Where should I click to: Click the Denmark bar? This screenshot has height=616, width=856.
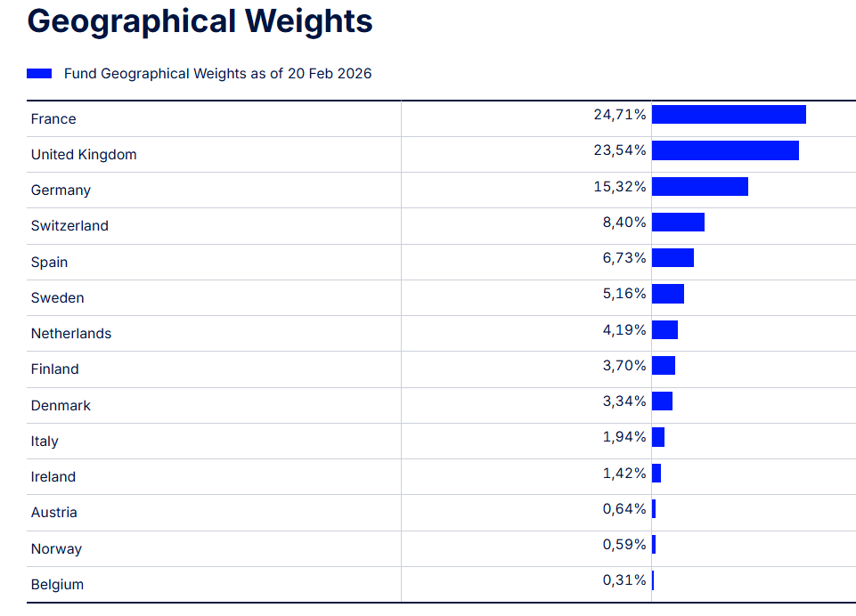[662, 401]
